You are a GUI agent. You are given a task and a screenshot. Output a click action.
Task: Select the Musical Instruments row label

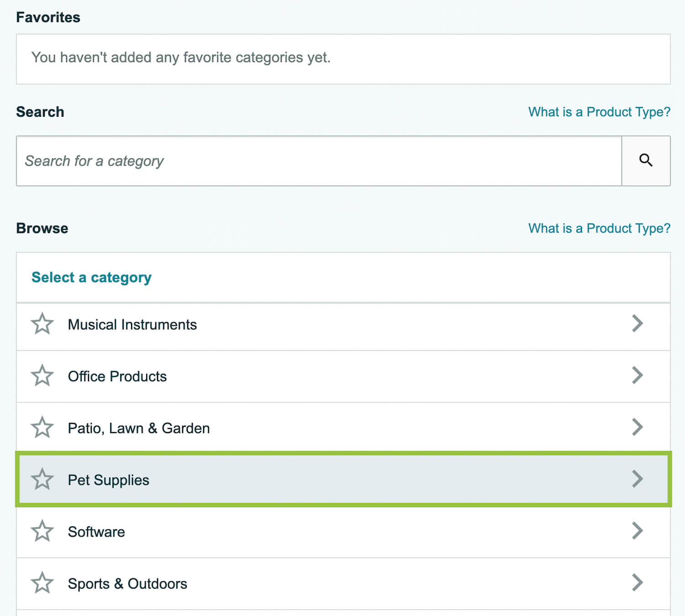(x=132, y=324)
